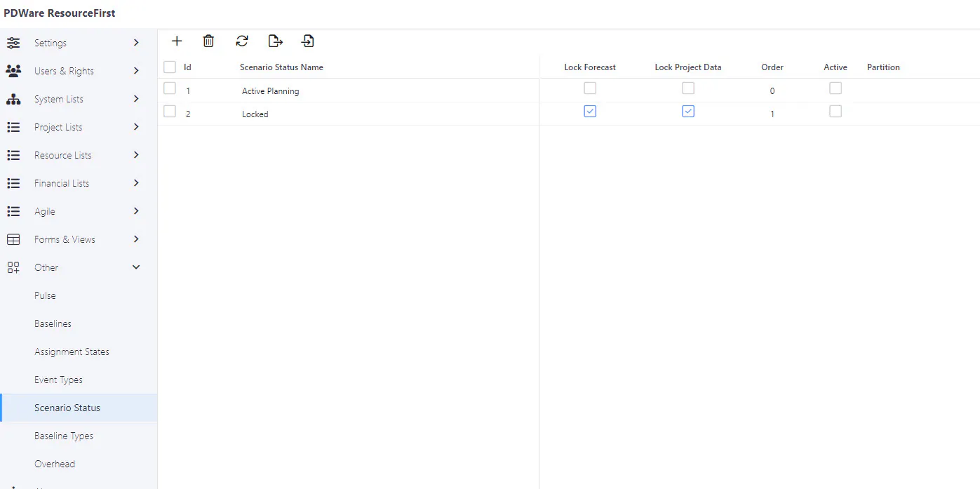Enable Lock Project Data for Active Planning
The width and height of the screenshot is (980, 489).
(x=688, y=88)
